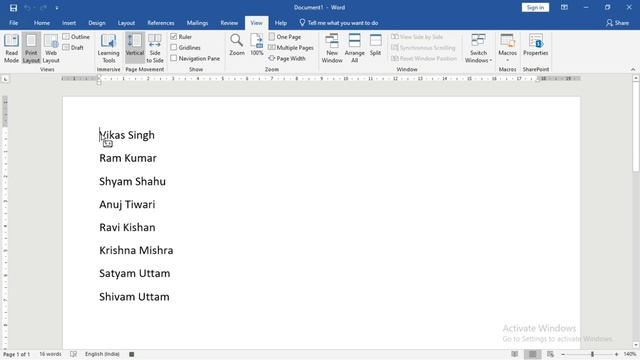Click the 16 words count
The width and height of the screenshot is (640, 360).
tap(50, 354)
